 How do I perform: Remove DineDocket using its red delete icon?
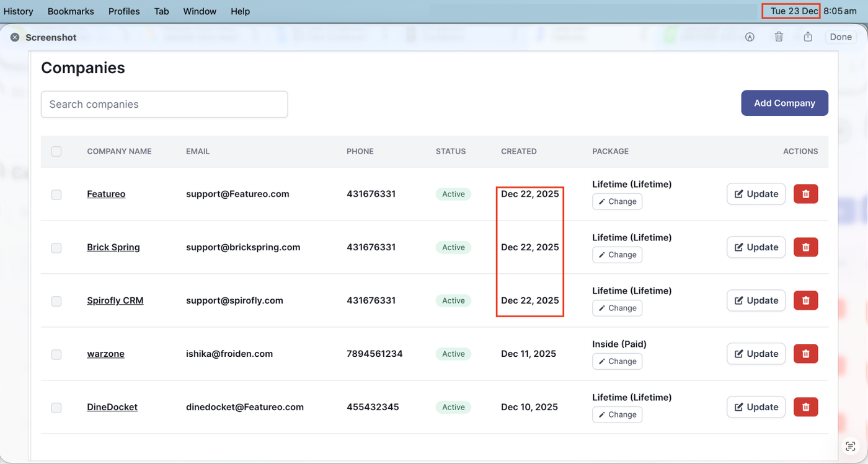pos(805,407)
